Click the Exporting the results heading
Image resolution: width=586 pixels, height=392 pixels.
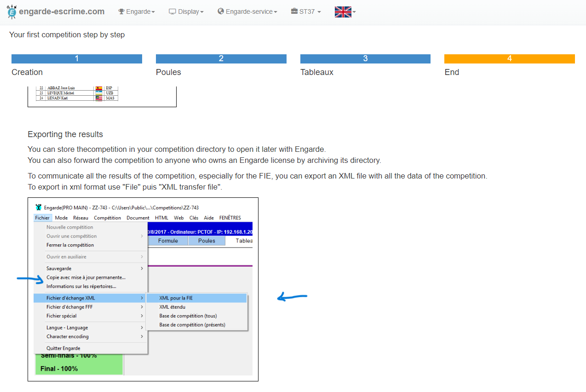[65, 134]
